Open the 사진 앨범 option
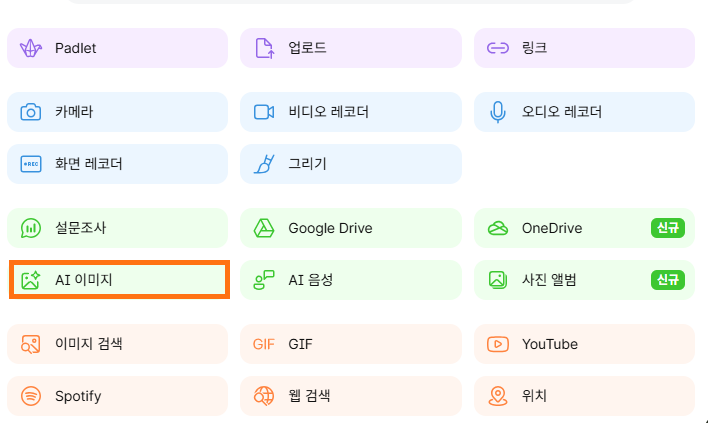 click(584, 280)
